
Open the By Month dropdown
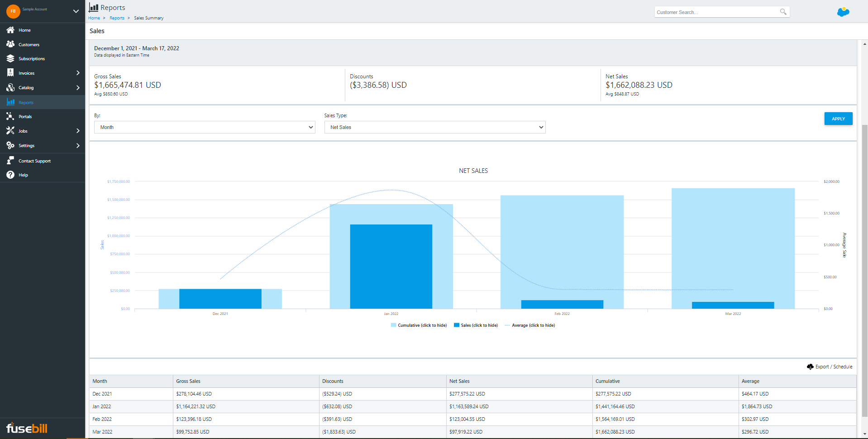205,127
